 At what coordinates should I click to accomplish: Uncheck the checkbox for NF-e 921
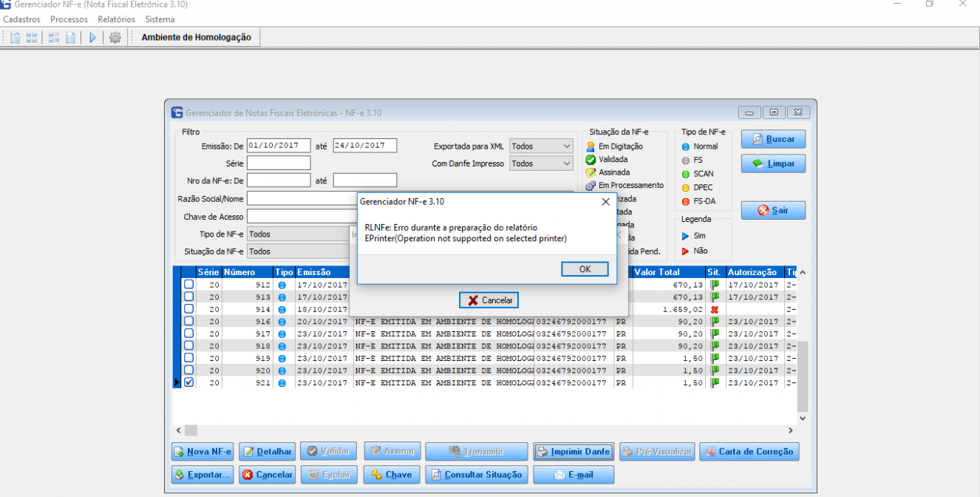point(188,382)
